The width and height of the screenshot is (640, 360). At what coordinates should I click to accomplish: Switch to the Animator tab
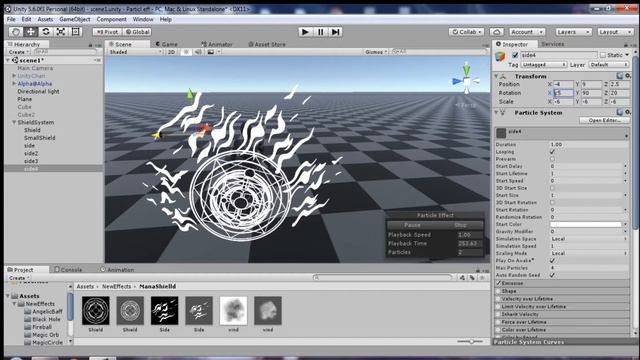[x=217, y=44]
